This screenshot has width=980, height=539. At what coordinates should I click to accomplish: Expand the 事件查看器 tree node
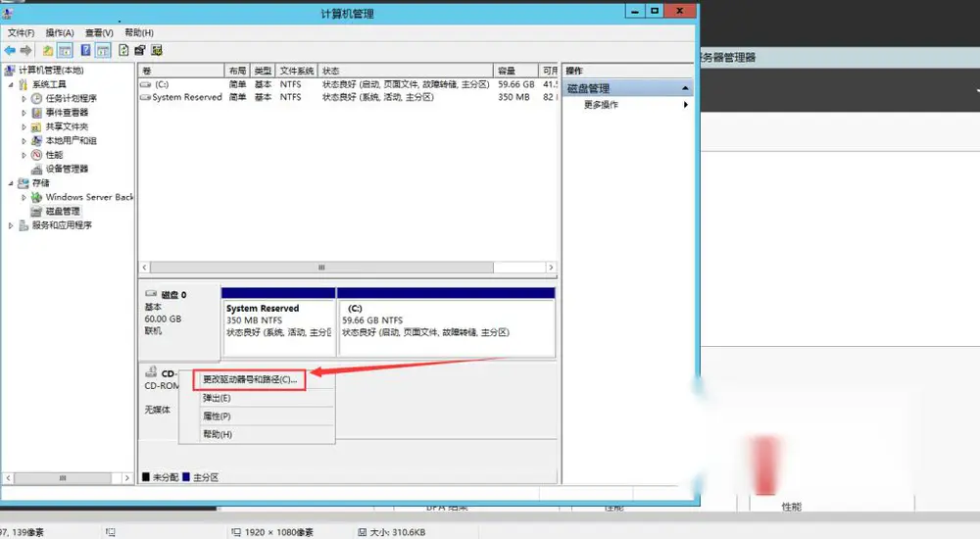click(x=24, y=113)
